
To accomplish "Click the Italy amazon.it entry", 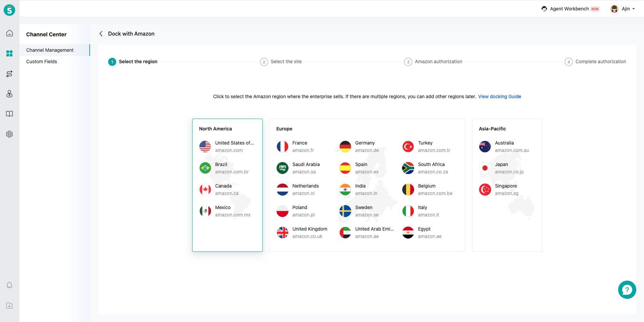I will pos(421,211).
